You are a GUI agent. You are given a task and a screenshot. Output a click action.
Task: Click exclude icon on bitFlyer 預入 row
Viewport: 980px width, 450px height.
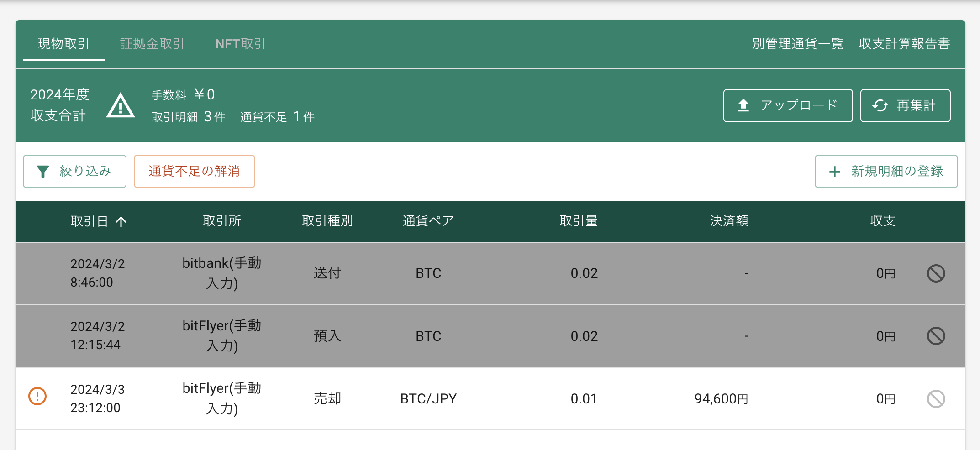pos(936,336)
